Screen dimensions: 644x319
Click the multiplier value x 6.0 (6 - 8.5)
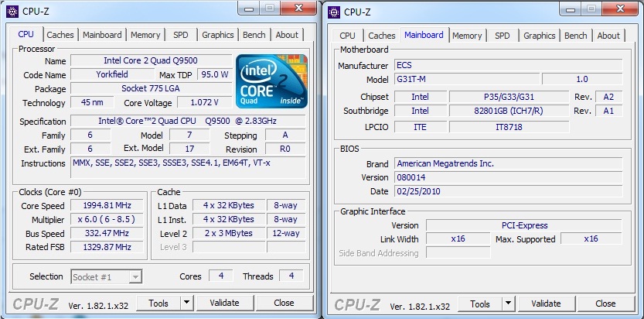[107, 220]
